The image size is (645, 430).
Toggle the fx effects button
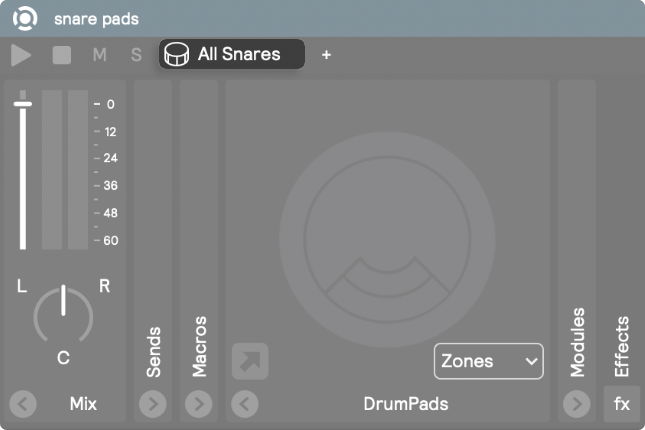(x=622, y=404)
